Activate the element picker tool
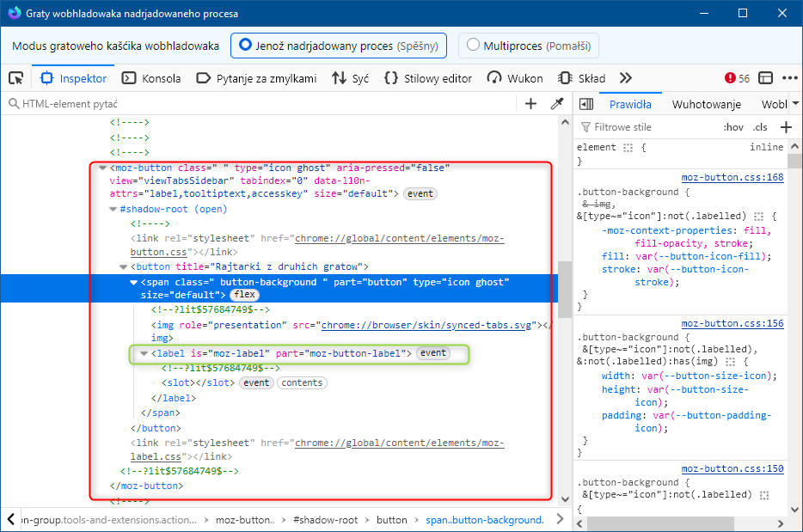 tap(15, 78)
